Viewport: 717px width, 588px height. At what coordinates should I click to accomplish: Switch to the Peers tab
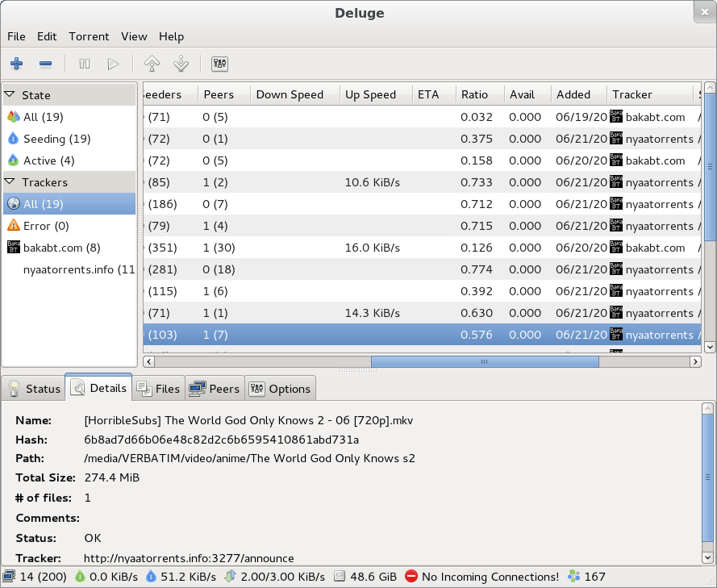point(215,389)
